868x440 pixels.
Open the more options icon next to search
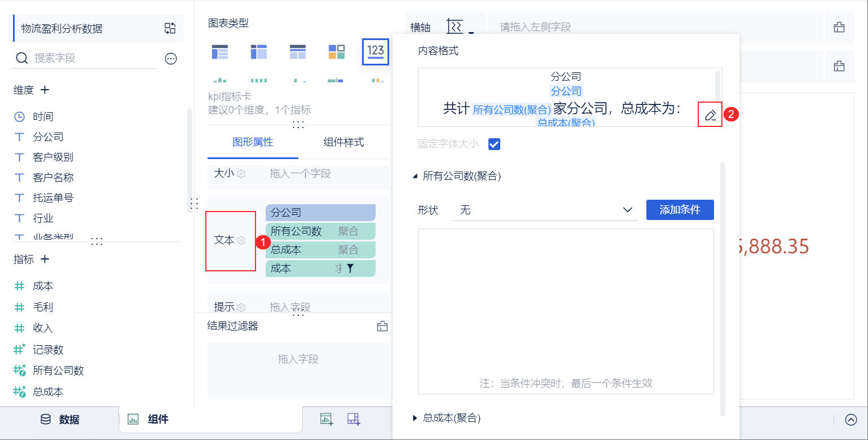coord(171,58)
